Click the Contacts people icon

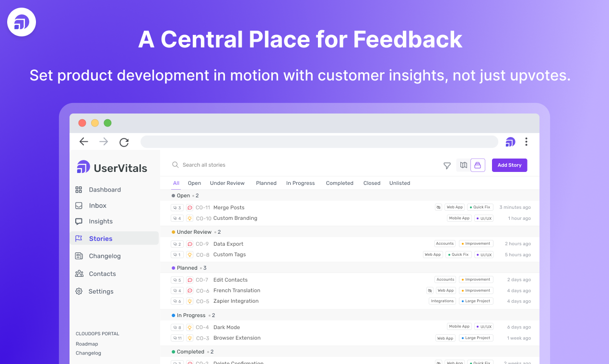(x=79, y=273)
